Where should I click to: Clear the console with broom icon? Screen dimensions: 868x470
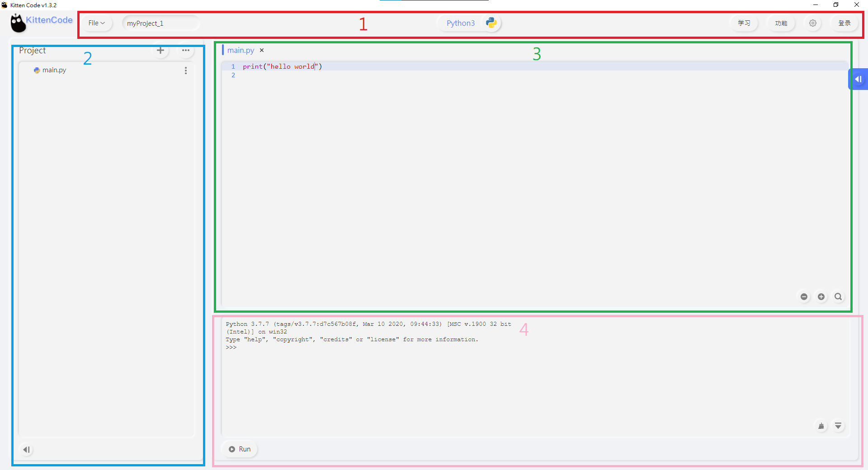(821, 426)
